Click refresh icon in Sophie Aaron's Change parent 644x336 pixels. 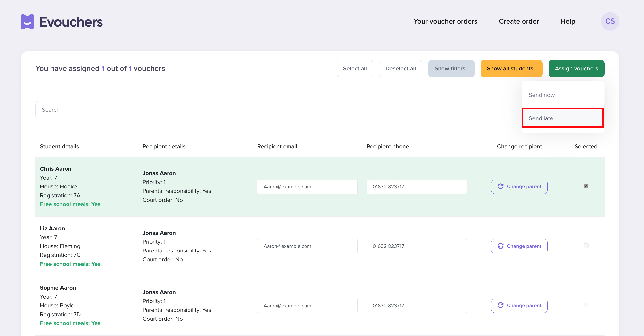point(500,305)
